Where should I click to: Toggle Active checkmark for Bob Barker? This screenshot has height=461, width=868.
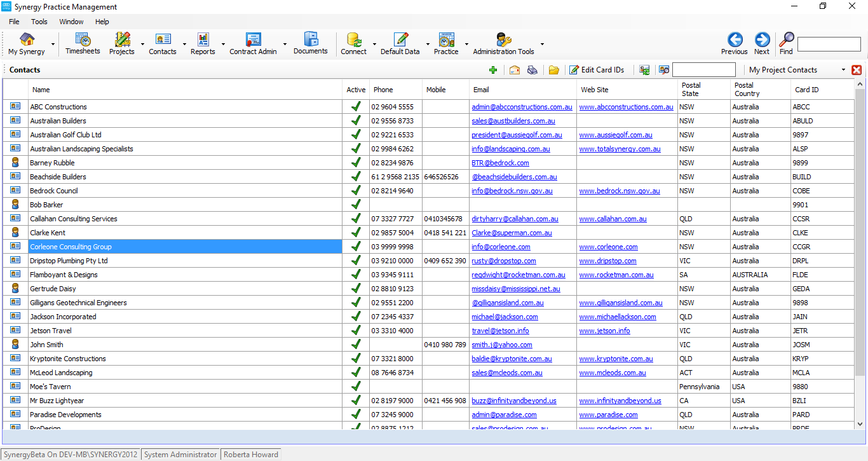[356, 205]
